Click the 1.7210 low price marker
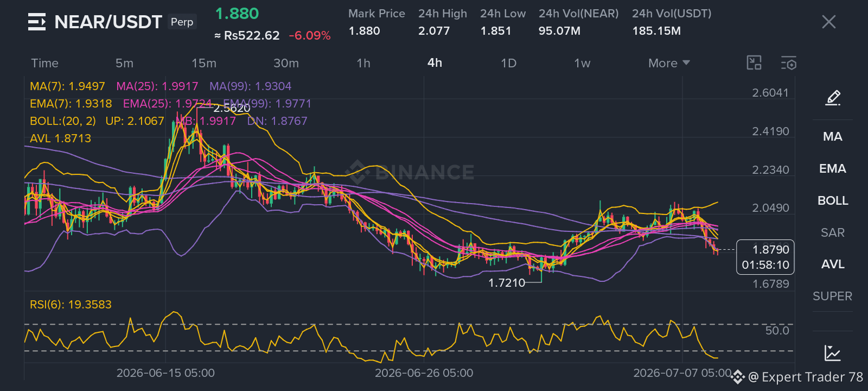 pos(507,283)
